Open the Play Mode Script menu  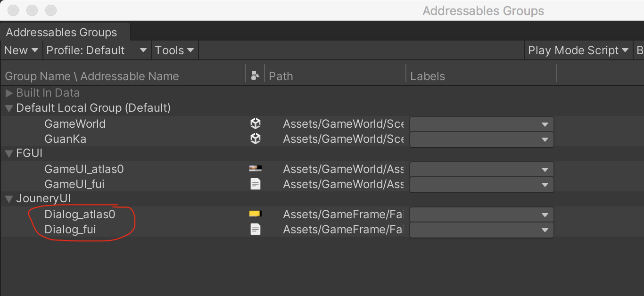pos(578,50)
